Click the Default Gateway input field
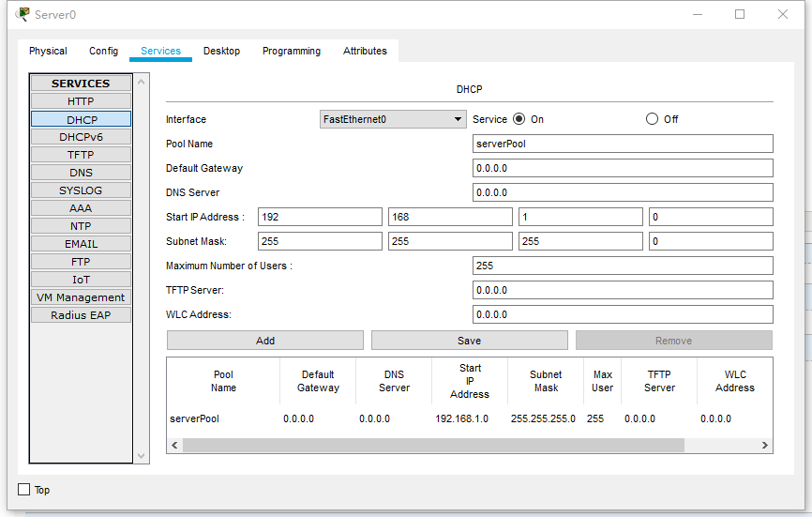Screen dimensions: 812x517 coord(623,169)
